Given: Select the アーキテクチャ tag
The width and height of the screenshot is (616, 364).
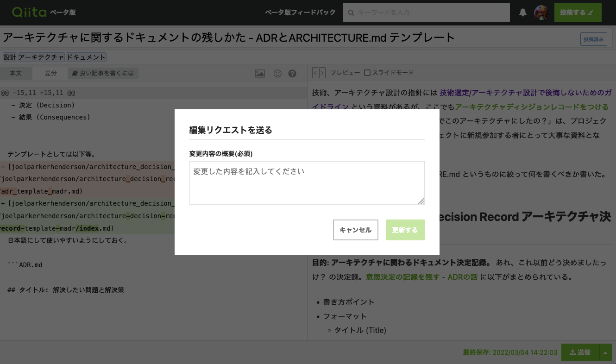Looking at the screenshot, I should tap(41, 57).
